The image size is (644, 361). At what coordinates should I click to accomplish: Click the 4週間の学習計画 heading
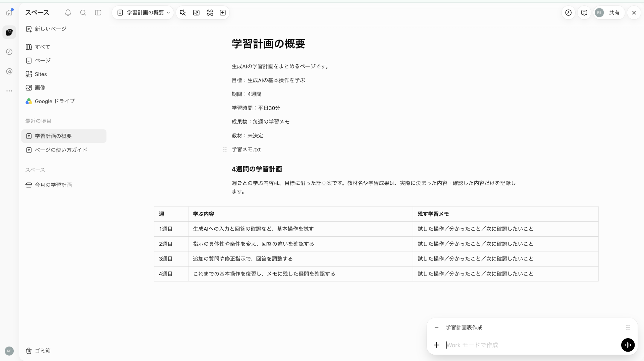[257, 169]
